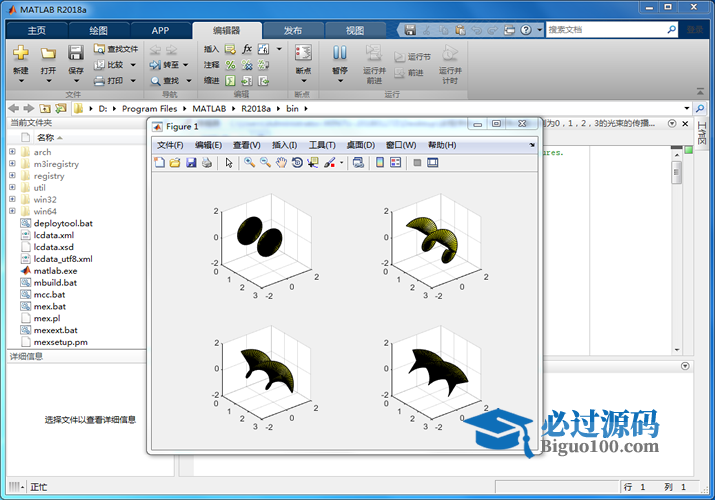Select the edit plot arrow tool

[229, 162]
